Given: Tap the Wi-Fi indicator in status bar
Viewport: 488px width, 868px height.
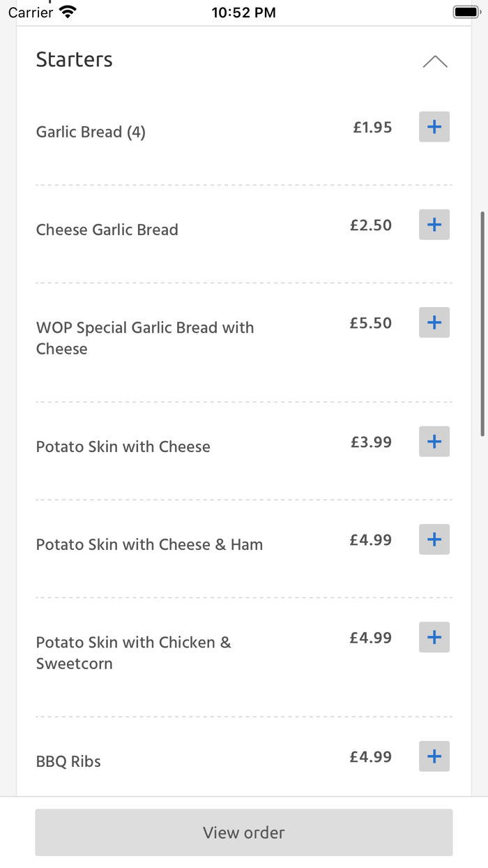Looking at the screenshot, I should click(x=66, y=11).
